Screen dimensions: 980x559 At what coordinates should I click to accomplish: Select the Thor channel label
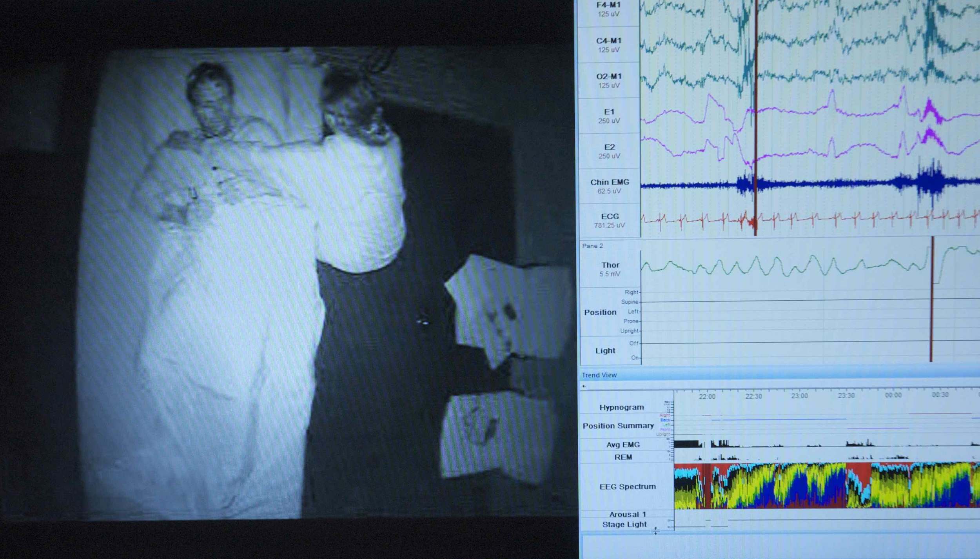tap(610, 265)
